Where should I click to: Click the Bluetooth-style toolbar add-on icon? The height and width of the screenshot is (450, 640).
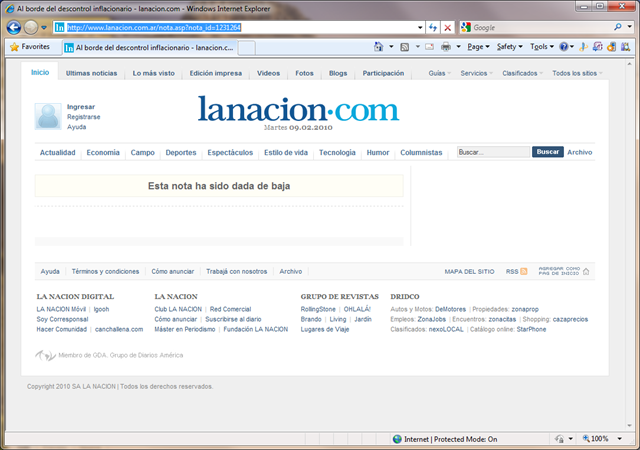[x=583, y=47]
